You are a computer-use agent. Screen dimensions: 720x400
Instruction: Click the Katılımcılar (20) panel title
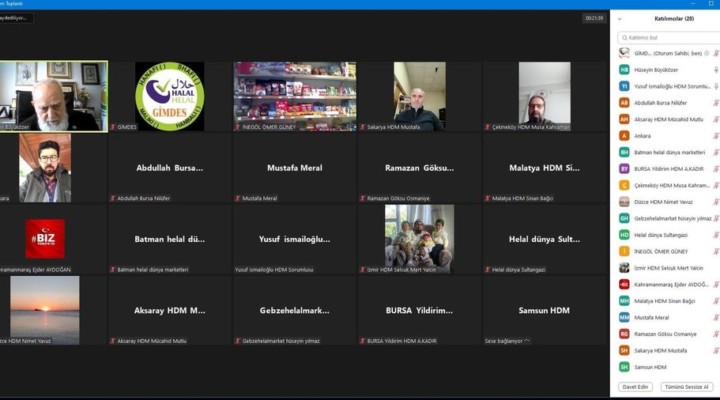(x=674, y=19)
